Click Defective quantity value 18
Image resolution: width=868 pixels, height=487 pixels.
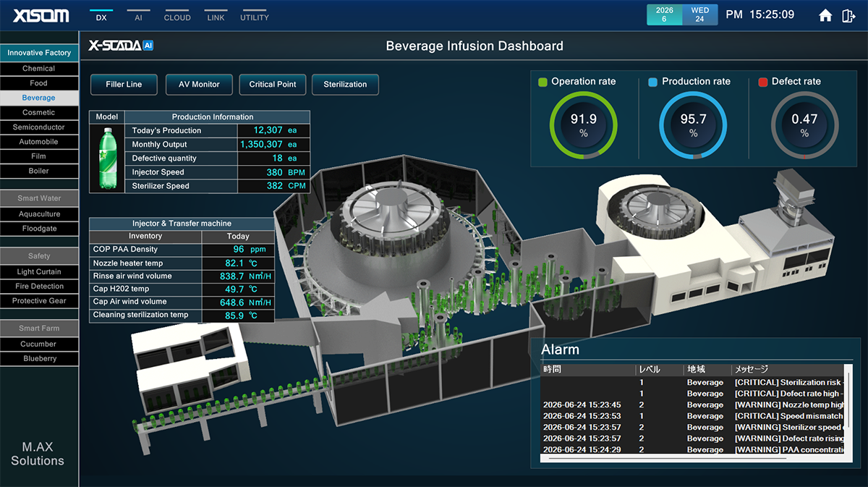pos(278,158)
